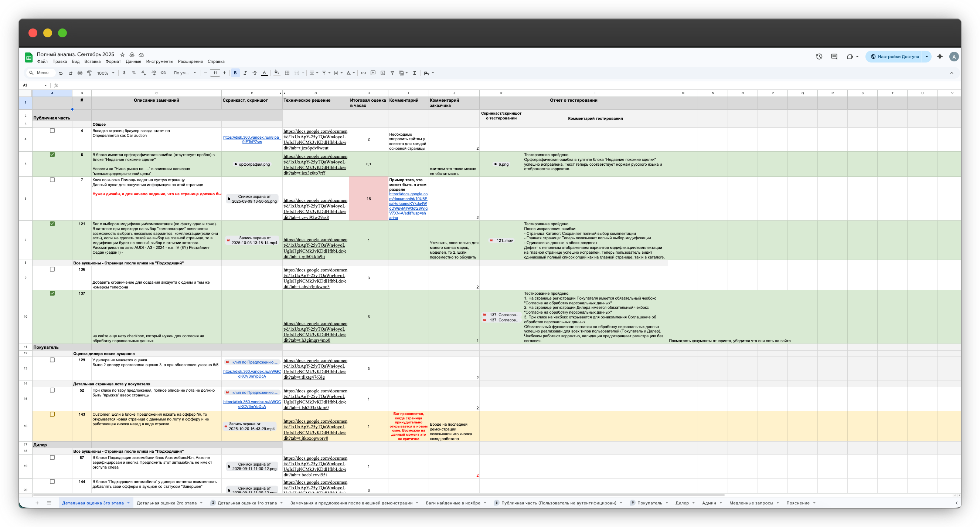Viewport: 980px width, 527px height.
Task: Open the comments history icon
Action: point(834,57)
